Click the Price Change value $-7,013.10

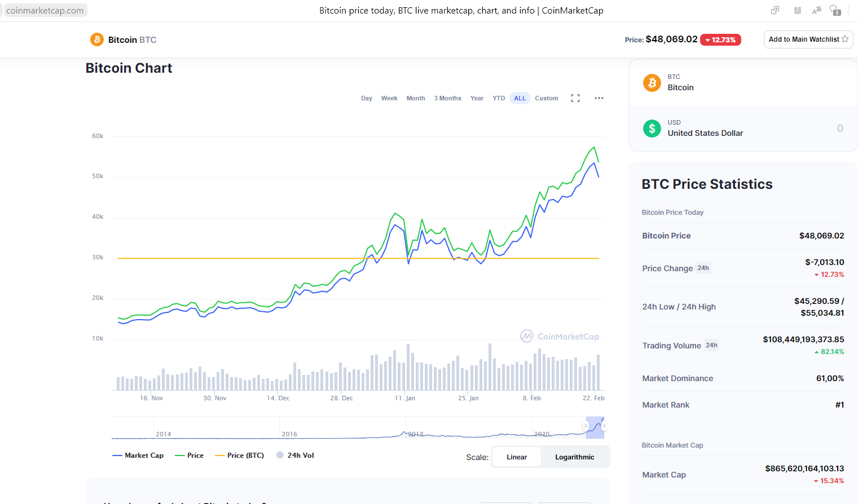tap(824, 262)
